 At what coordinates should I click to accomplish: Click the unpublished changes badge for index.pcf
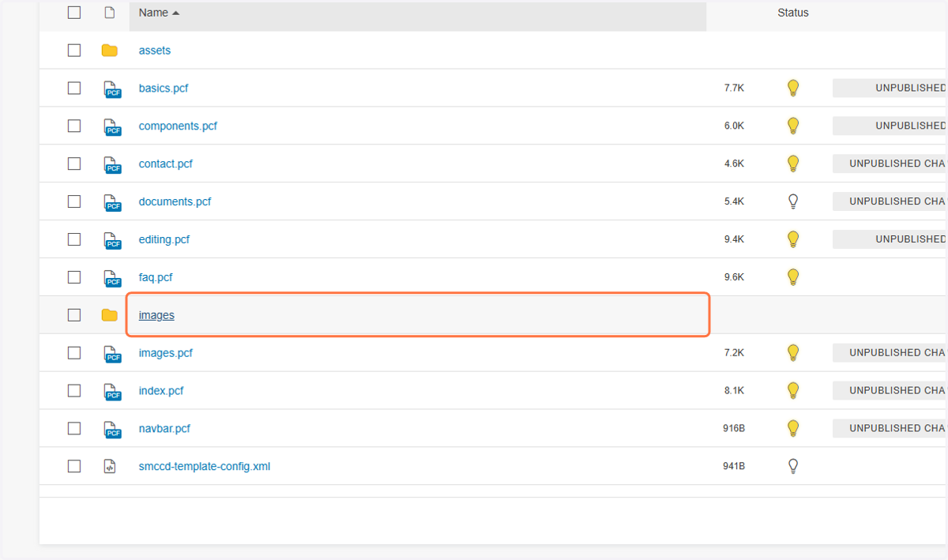click(890, 390)
